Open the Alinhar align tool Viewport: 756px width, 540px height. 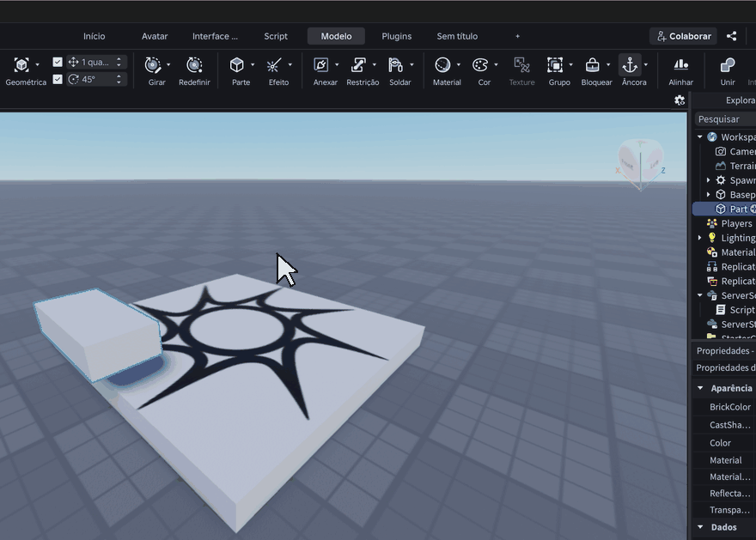pyautogui.click(x=680, y=64)
